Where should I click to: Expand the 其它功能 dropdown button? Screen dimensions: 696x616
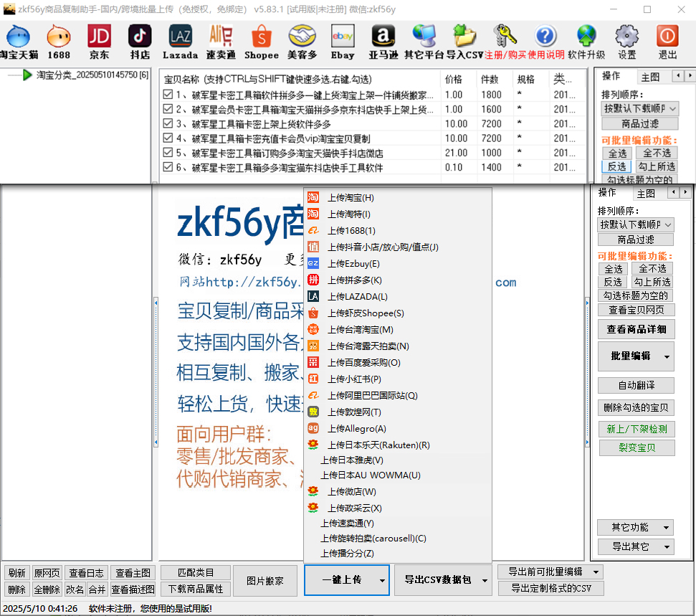(x=636, y=527)
